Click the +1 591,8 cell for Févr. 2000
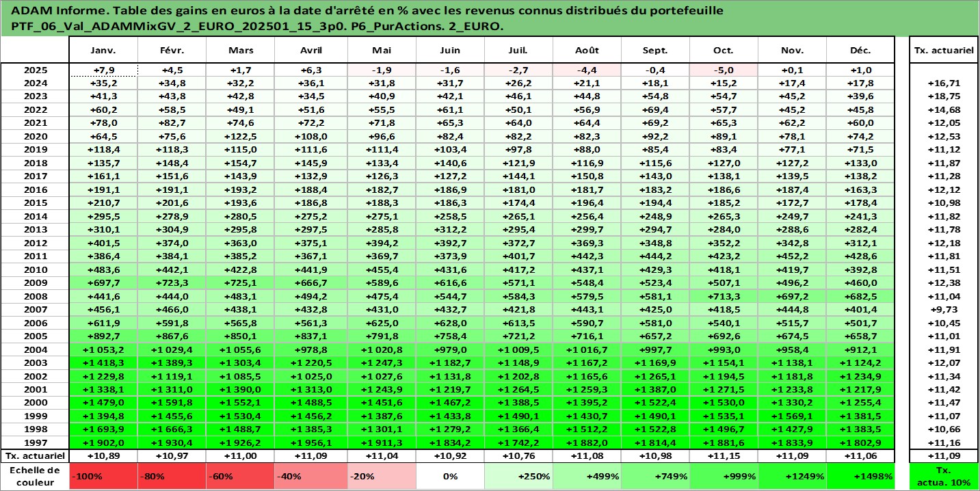The height and width of the screenshot is (491, 980). (x=172, y=402)
